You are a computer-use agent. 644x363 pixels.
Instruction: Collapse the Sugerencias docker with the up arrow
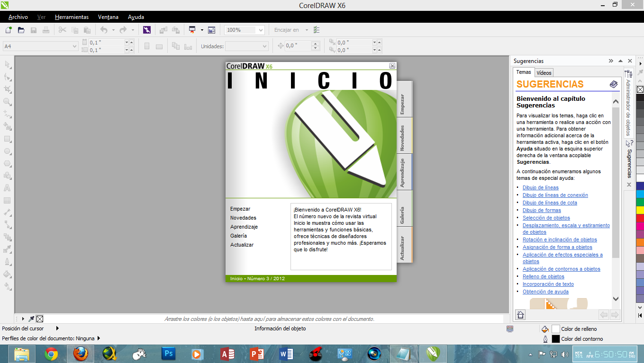(620, 61)
